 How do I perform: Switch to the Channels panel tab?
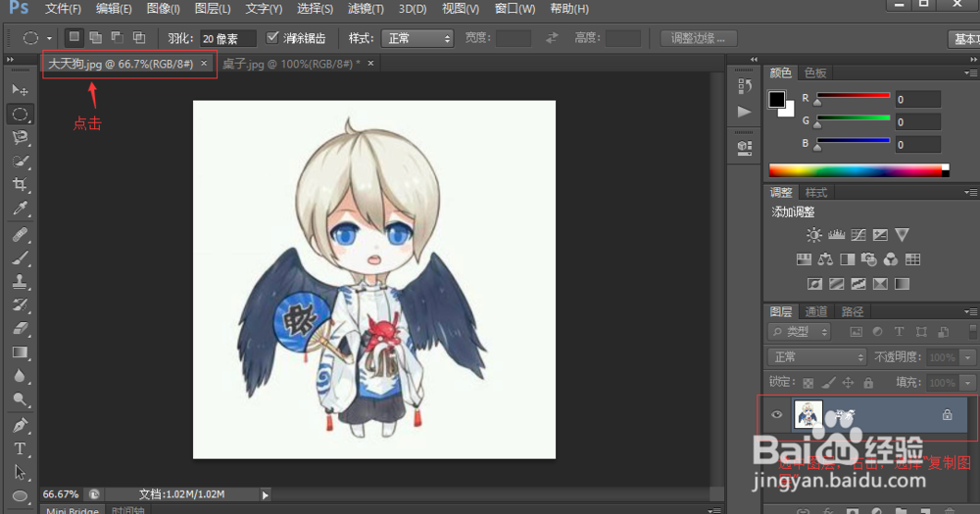816,311
